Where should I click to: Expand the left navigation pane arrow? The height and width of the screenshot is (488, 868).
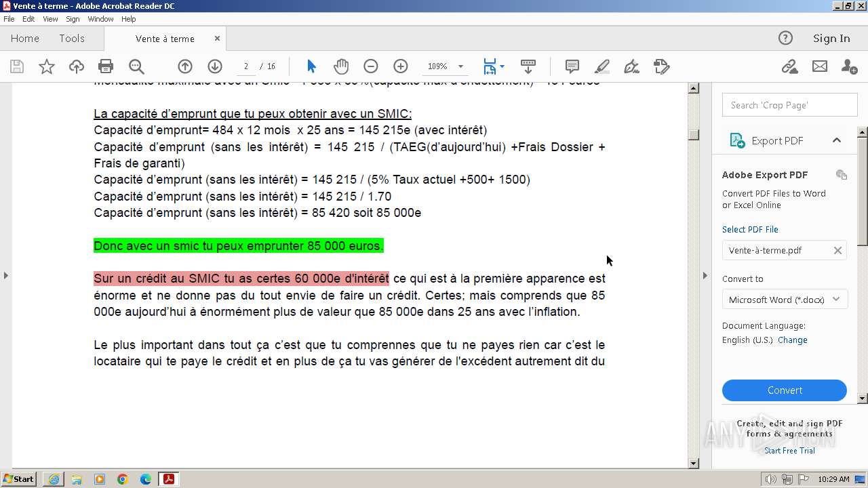pos(6,275)
